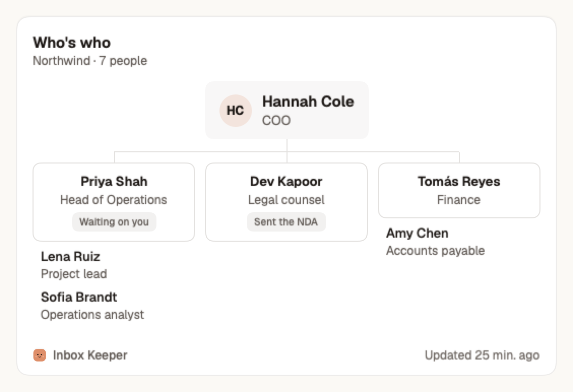Image resolution: width=573 pixels, height=392 pixels.
Task: Click the "Finance" title under Tomás Reyes
Action: [x=459, y=200]
